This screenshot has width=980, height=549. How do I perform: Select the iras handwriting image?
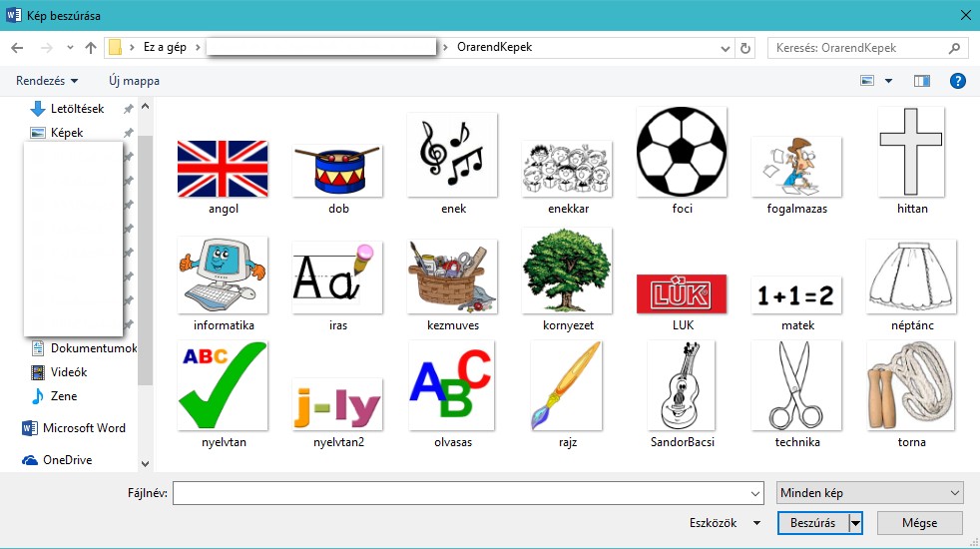(337, 277)
